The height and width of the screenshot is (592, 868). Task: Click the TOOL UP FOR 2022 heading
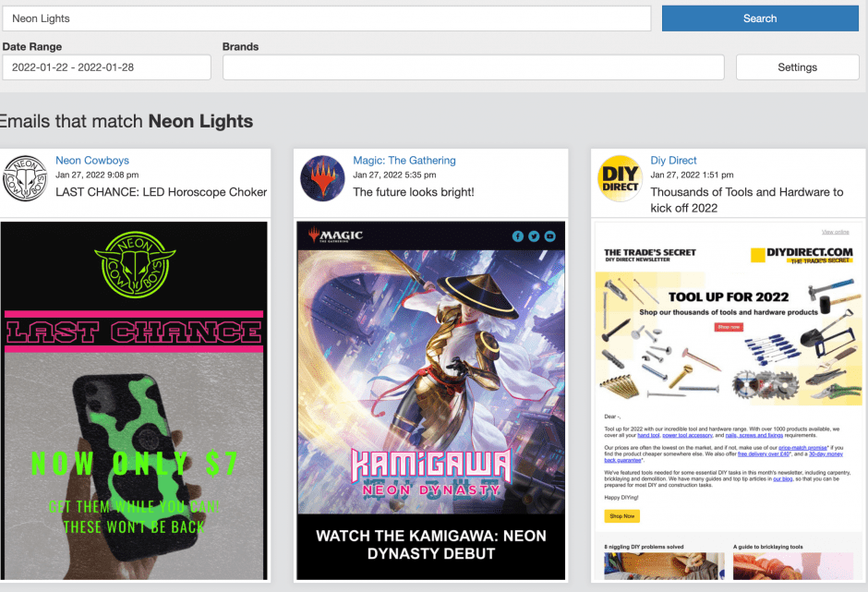click(729, 296)
